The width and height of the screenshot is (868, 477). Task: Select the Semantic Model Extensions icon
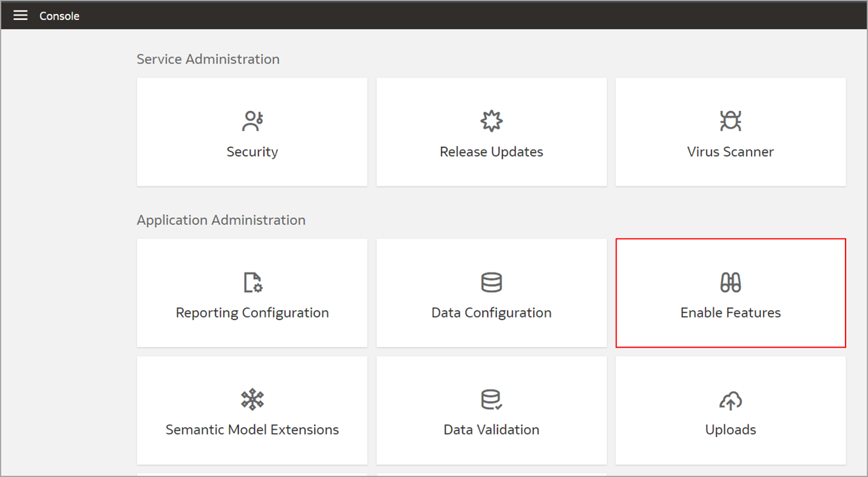point(252,399)
